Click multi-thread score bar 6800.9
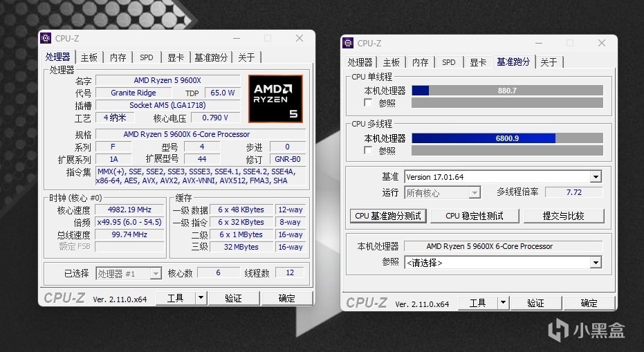The width and height of the screenshot is (644, 352). (507, 138)
